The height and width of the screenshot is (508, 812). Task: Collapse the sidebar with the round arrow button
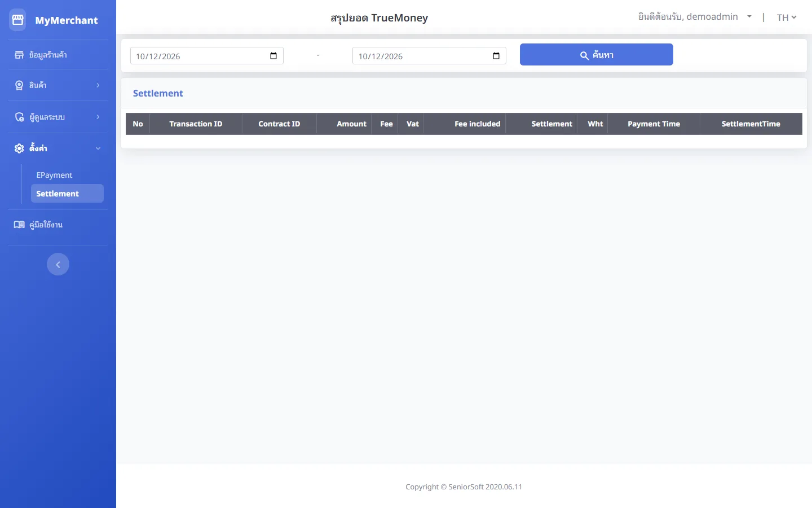pyautogui.click(x=58, y=264)
